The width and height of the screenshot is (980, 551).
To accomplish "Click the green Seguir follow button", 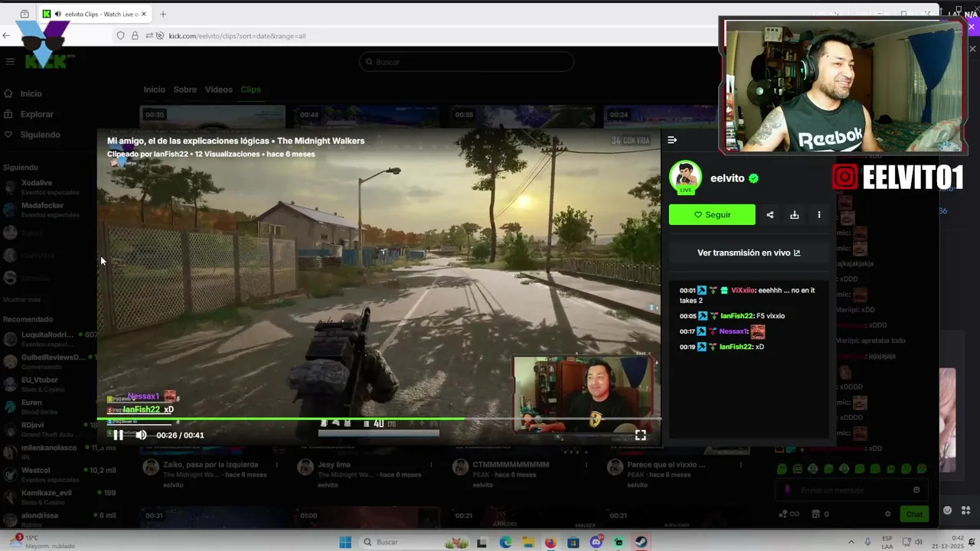I will (x=712, y=215).
